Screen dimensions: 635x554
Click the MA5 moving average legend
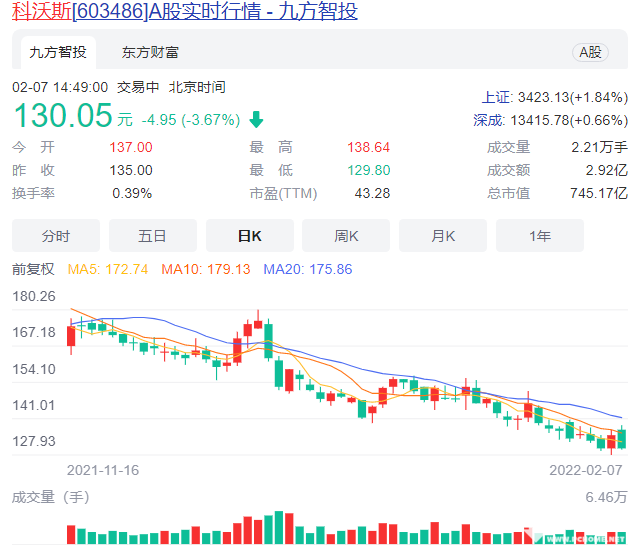coord(108,269)
